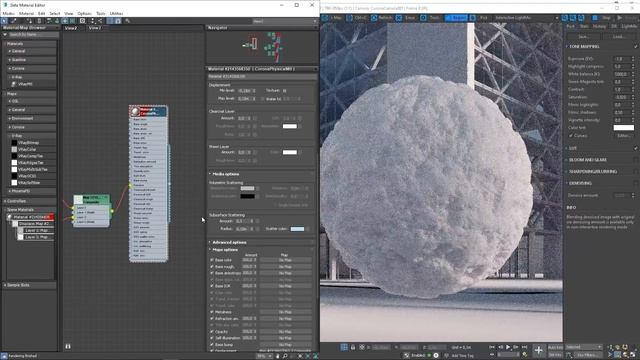Click the Load button in frame buffer panel
Image resolution: width=640 pixels, height=360 pixels.
(x=619, y=37)
